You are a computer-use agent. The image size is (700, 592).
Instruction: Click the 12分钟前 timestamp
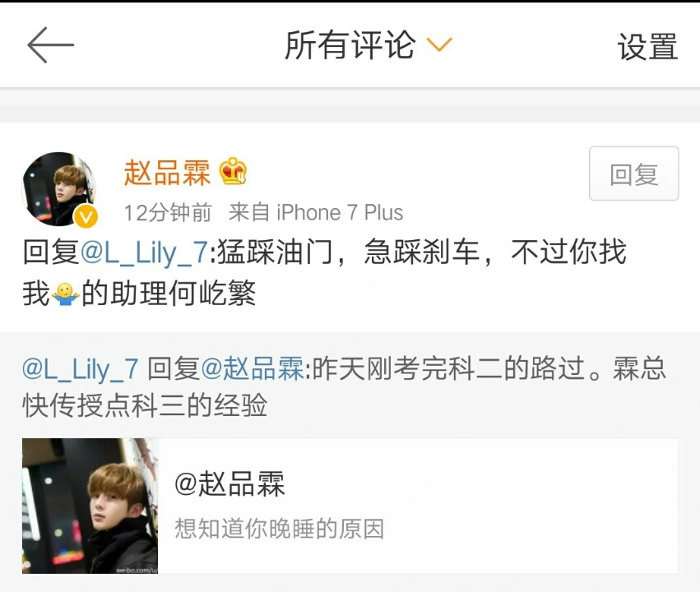pyautogui.click(x=168, y=213)
